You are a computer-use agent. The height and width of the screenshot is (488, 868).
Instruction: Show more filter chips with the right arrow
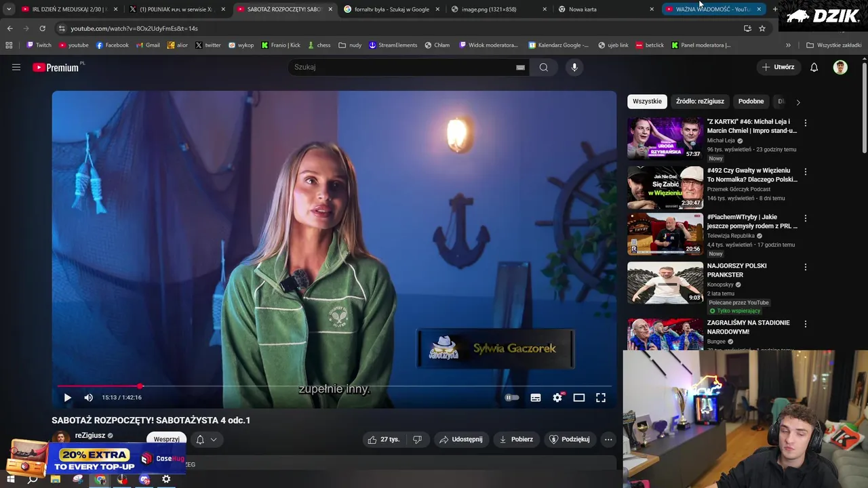pyautogui.click(x=797, y=102)
